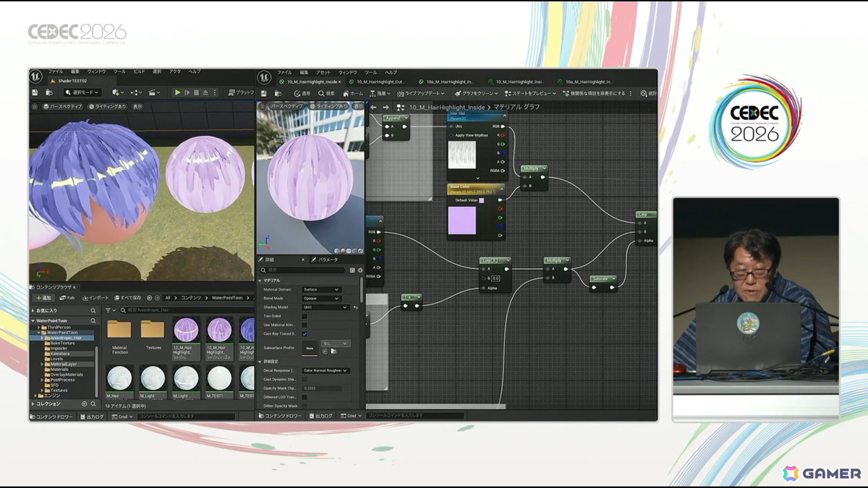Viewport: 868px width, 488px height.
Task: Click the material preview viewport hamburger icon
Action: pos(262,106)
